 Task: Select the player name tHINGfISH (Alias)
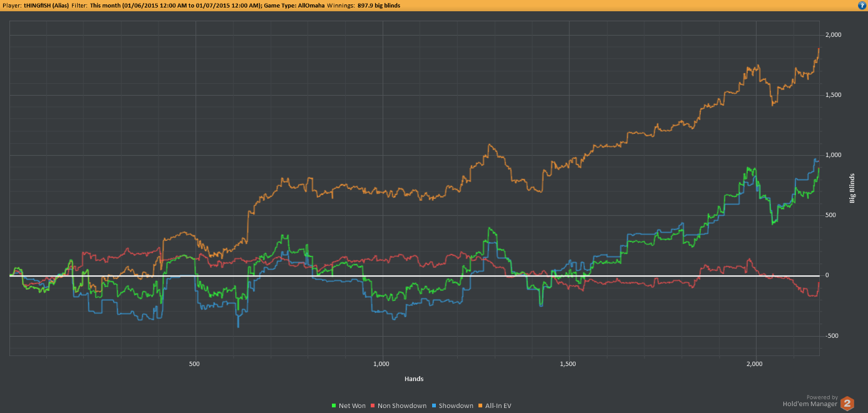46,5
